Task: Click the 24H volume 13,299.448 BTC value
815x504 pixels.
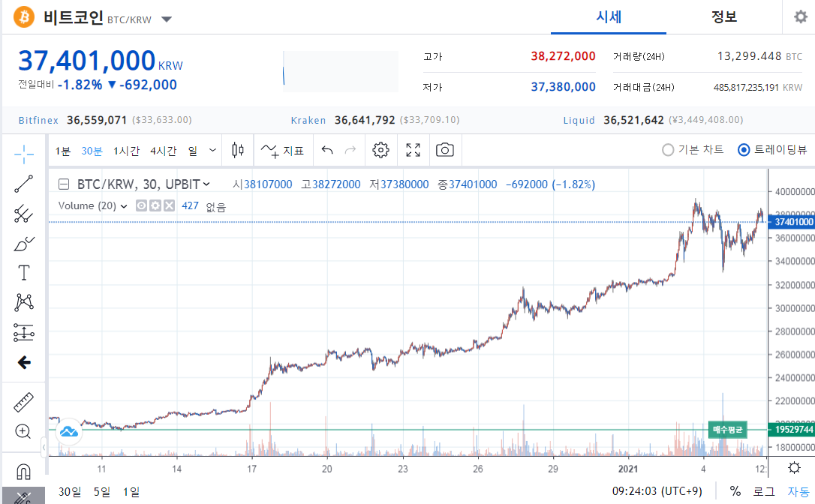Action: click(x=759, y=56)
